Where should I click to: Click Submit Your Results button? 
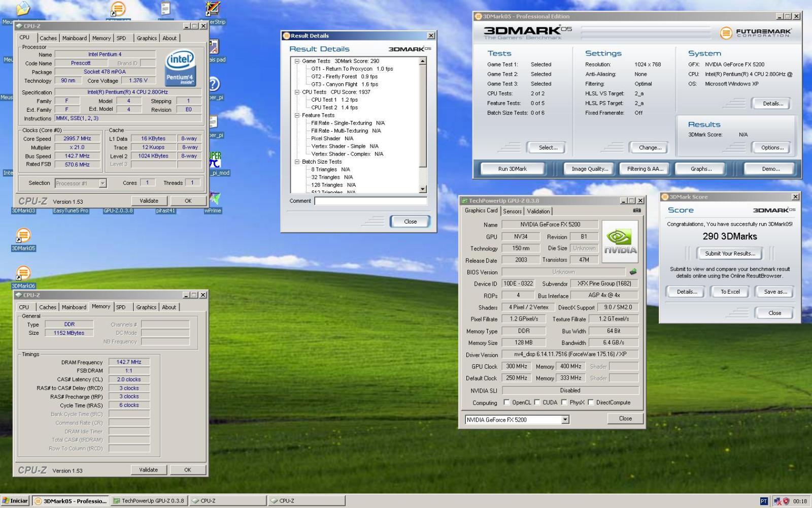(730, 253)
